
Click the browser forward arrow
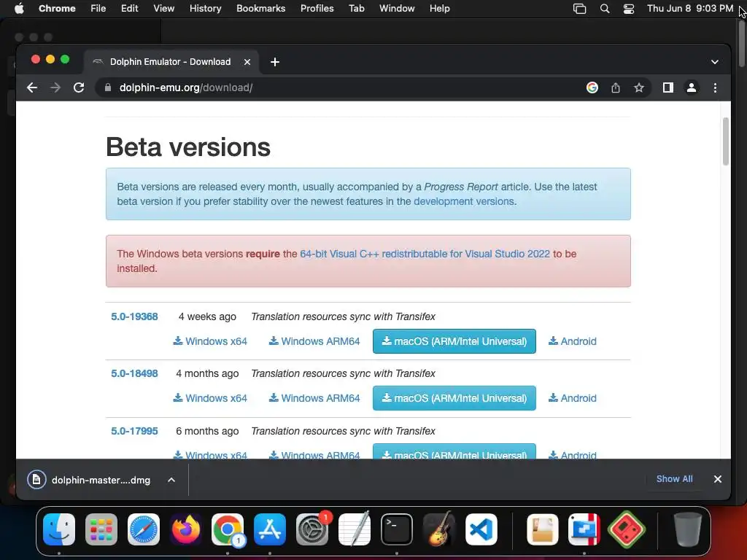pos(55,87)
